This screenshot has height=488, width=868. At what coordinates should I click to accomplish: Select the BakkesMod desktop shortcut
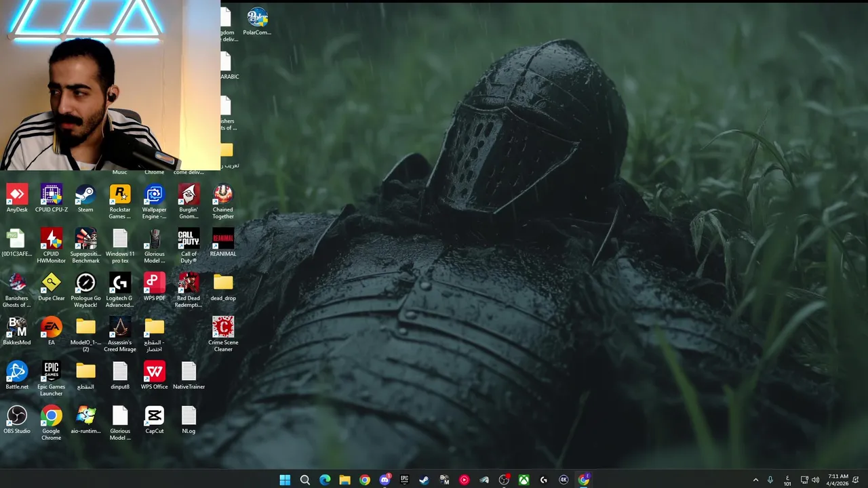tap(17, 331)
